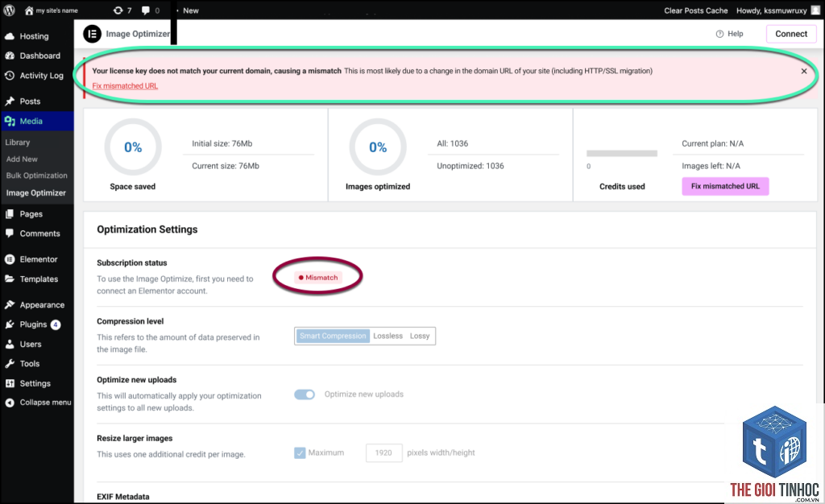Click Clear Posts Cache in admin bar
825x504 pixels.
[x=695, y=10]
